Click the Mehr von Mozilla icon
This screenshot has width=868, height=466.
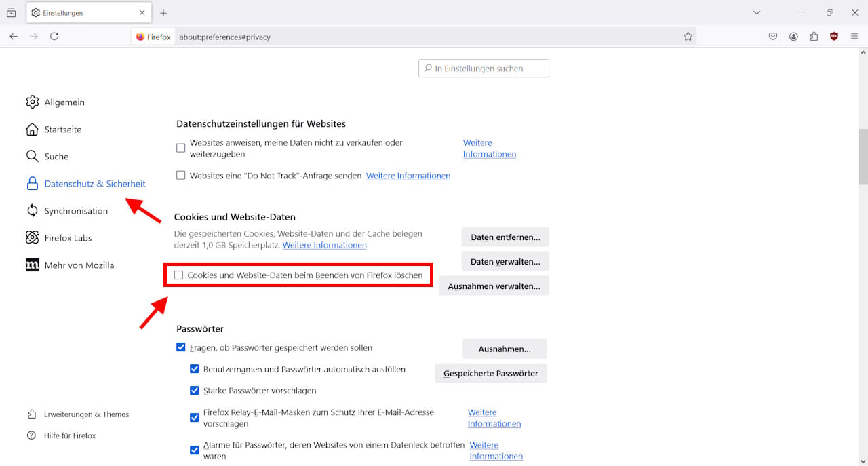[x=32, y=265]
